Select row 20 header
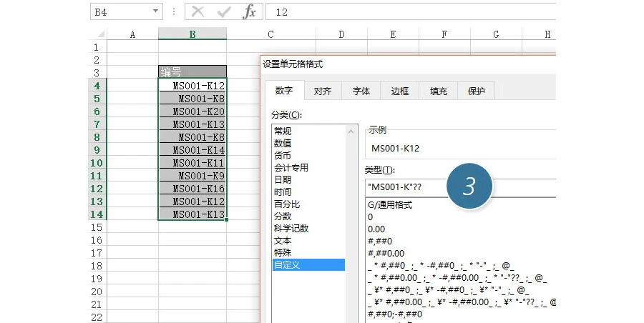The image size is (644, 323). click(97, 292)
